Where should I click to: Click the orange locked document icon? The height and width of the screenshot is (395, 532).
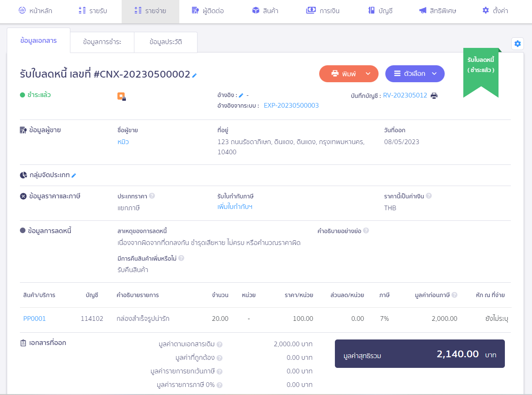[122, 97]
